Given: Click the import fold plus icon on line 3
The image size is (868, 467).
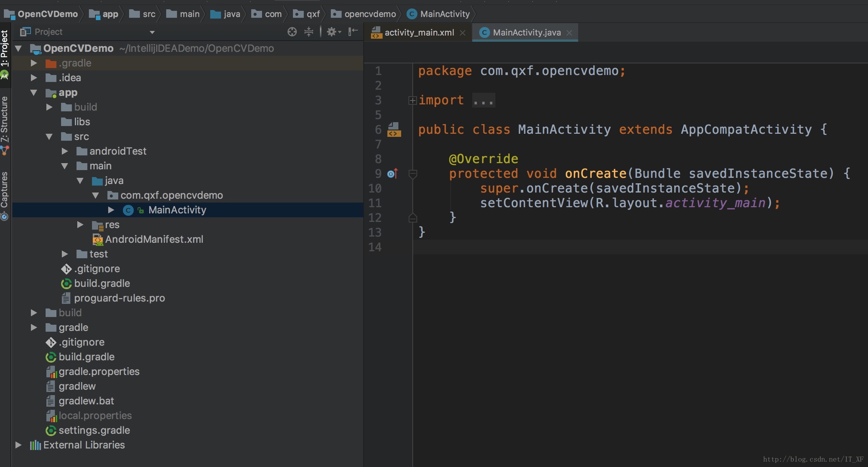Looking at the screenshot, I should [412, 101].
